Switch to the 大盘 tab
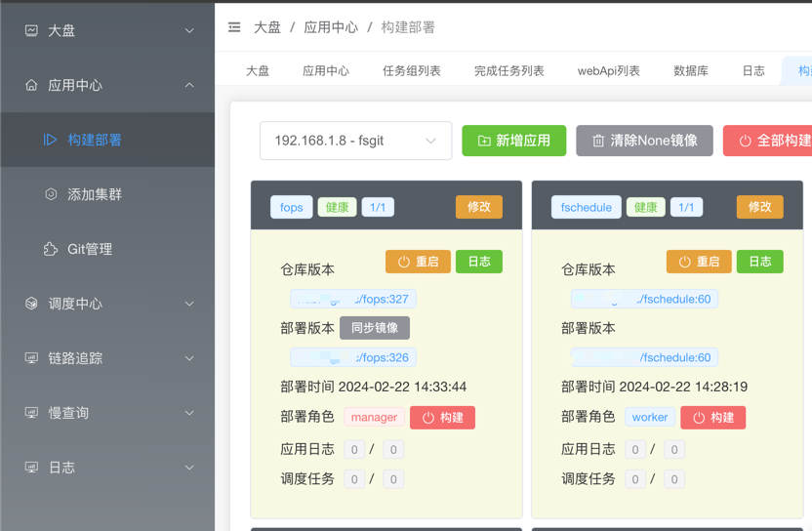 [258, 71]
